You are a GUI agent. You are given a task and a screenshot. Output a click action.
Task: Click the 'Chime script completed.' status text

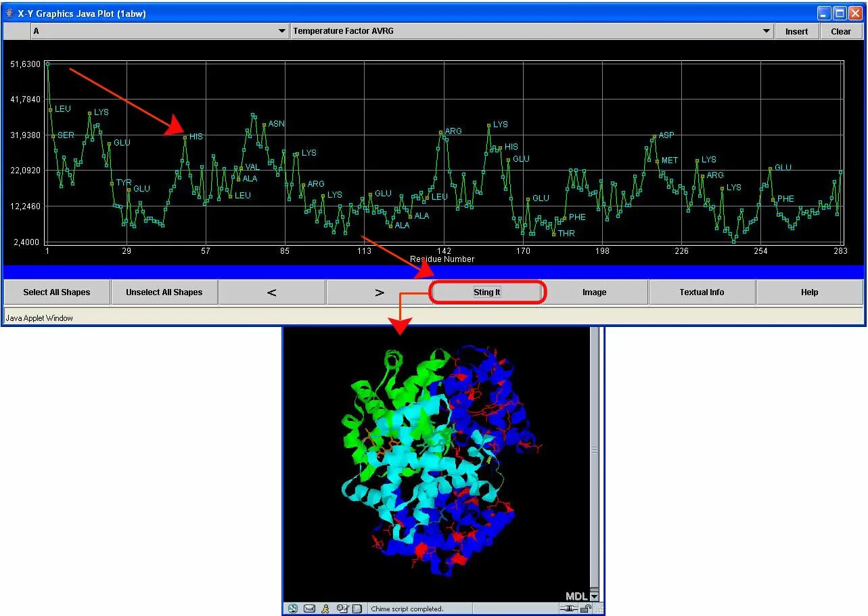pos(407,609)
